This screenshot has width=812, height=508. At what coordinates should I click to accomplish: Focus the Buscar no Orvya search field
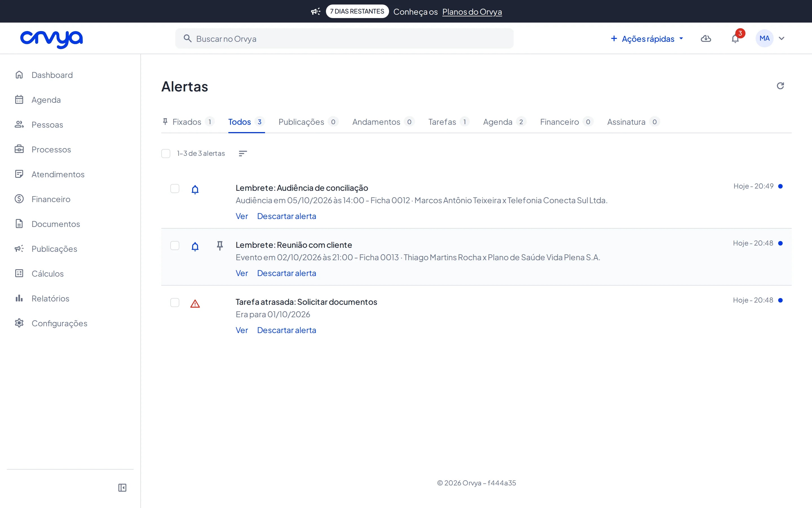coord(344,39)
